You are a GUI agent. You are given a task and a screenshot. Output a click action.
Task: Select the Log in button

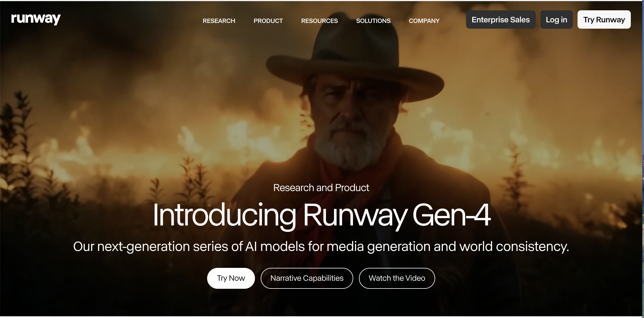[556, 19]
